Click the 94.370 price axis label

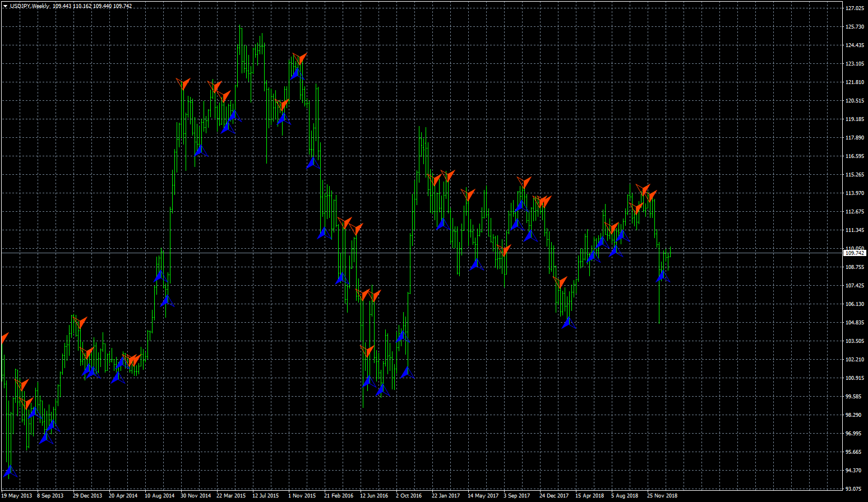point(853,471)
